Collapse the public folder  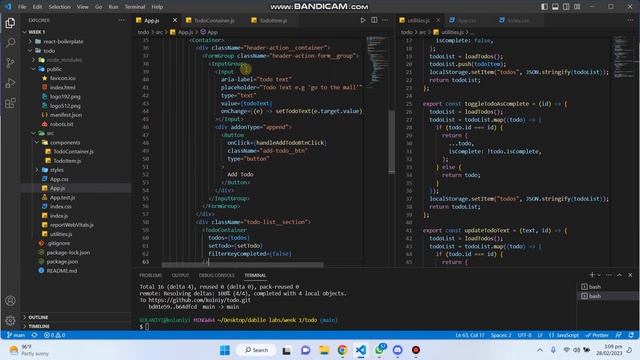[x=33, y=69]
